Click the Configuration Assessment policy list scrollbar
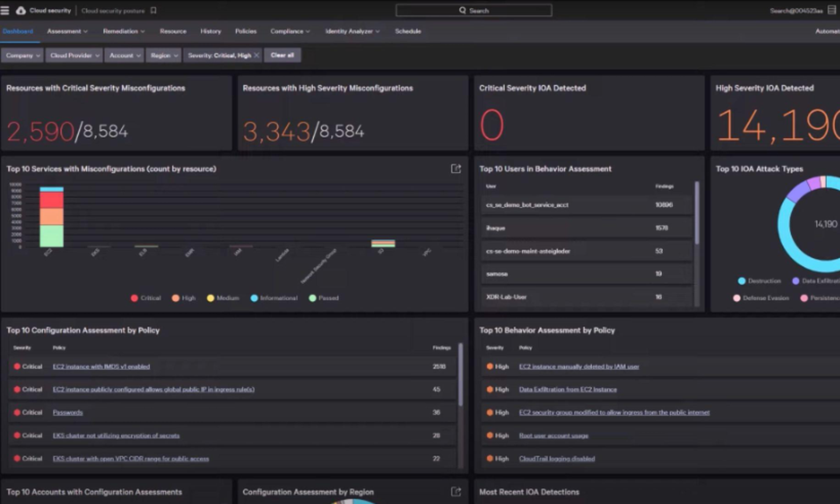Viewport: 840px width, 504px height. click(460, 375)
